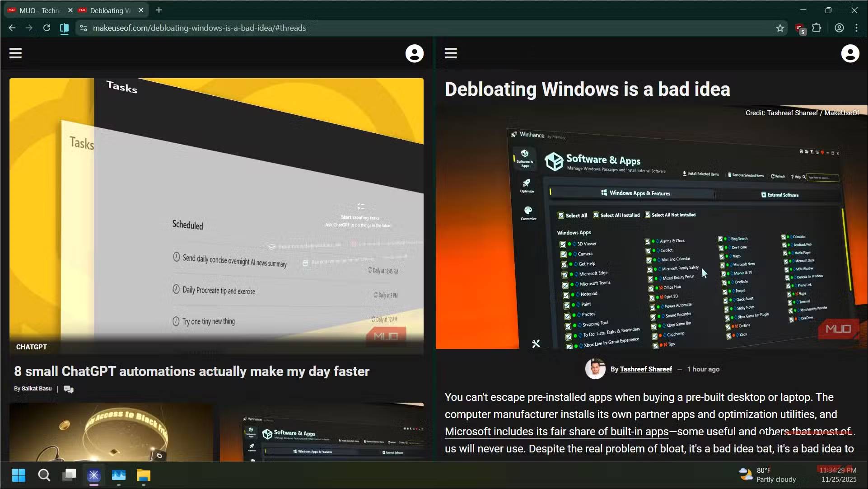Open left pane hamburger menu
The image size is (868, 489).
click(15, 53)
